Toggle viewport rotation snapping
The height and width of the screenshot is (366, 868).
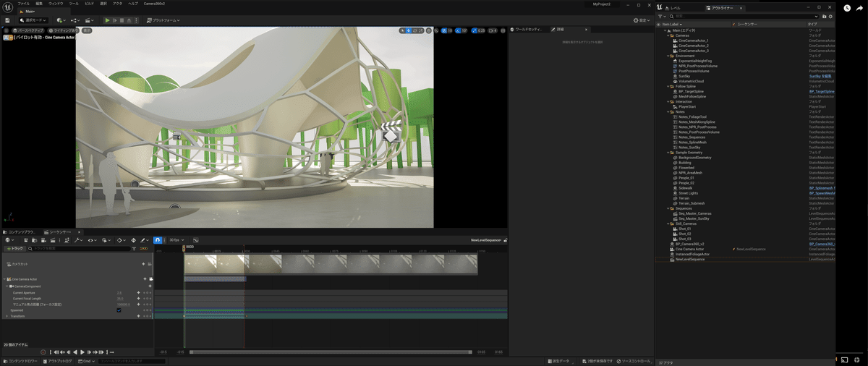(458, 30)
